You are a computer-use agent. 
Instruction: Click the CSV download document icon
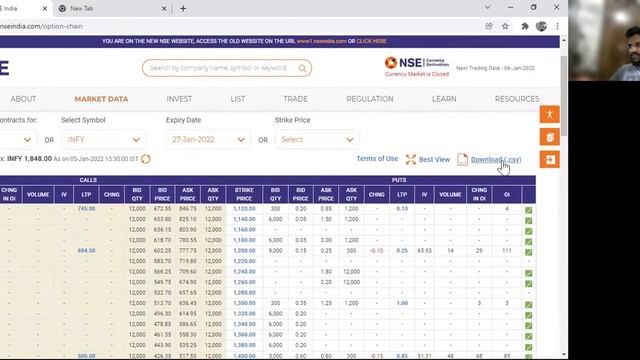462,160
